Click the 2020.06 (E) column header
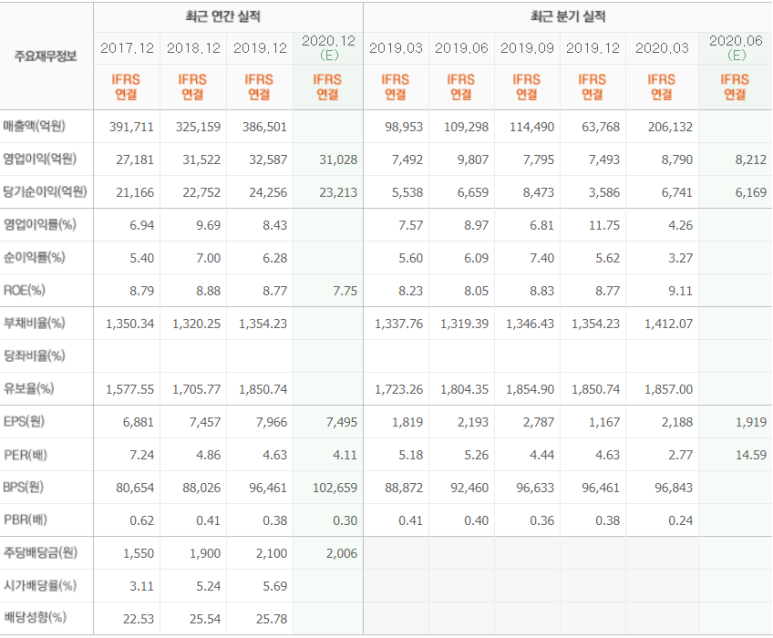This screenshot has height=638, width=773. click(x=736, y=48)
